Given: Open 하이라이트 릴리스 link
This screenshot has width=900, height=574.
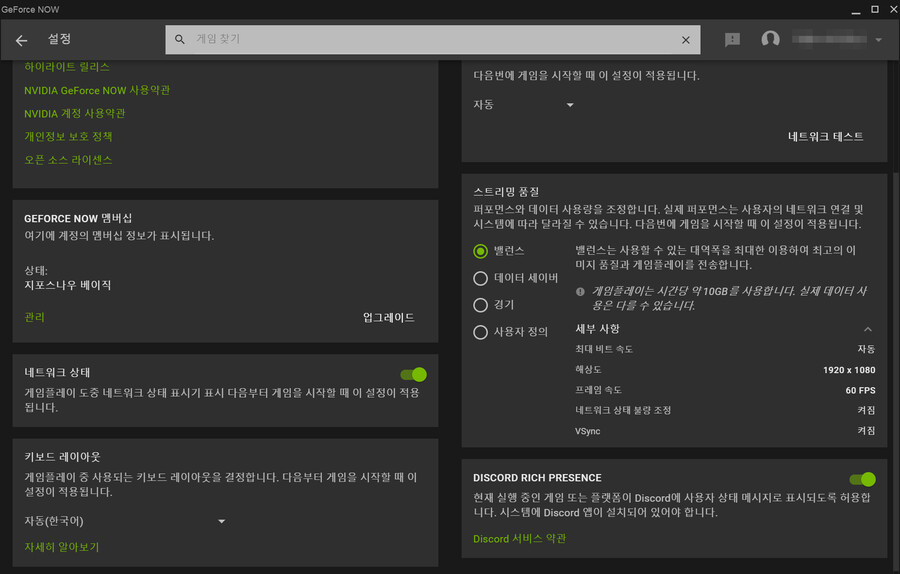Looking at the screenshot, I should click(x=67, y=67).
